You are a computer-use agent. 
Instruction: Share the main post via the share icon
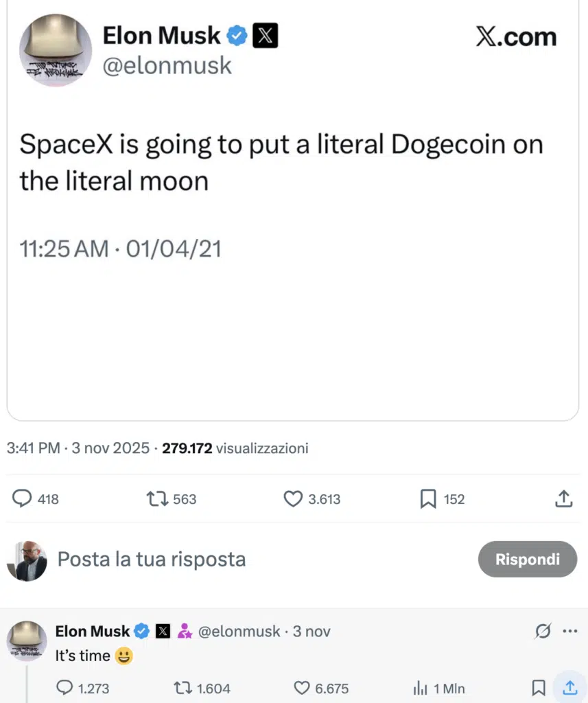563,499
